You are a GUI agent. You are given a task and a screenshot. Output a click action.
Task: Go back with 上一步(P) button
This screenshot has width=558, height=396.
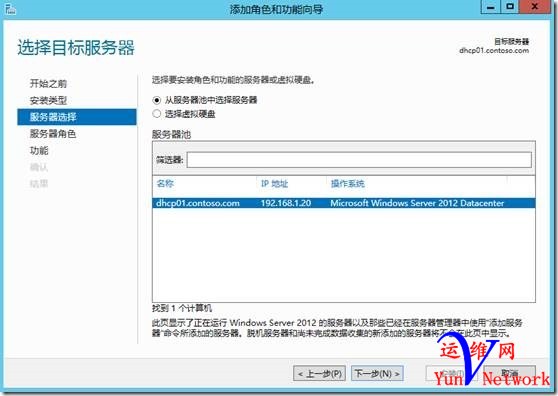click(x=319, y=374)
